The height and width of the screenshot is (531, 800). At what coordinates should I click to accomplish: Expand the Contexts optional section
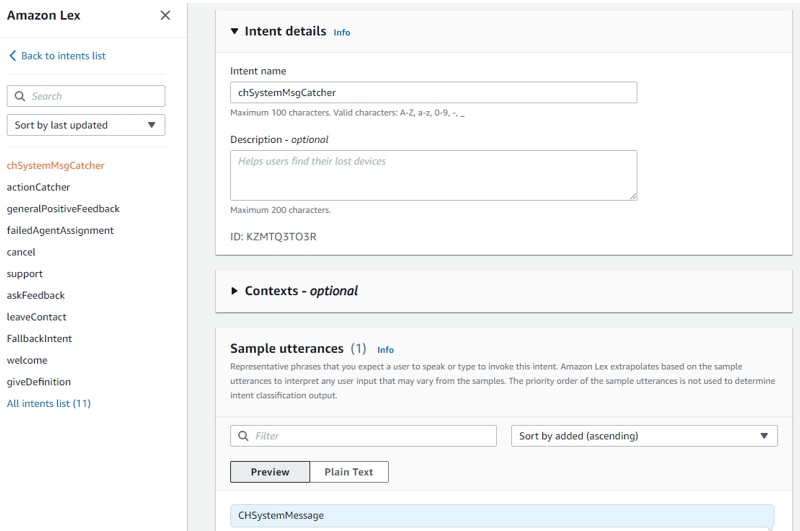235,291
